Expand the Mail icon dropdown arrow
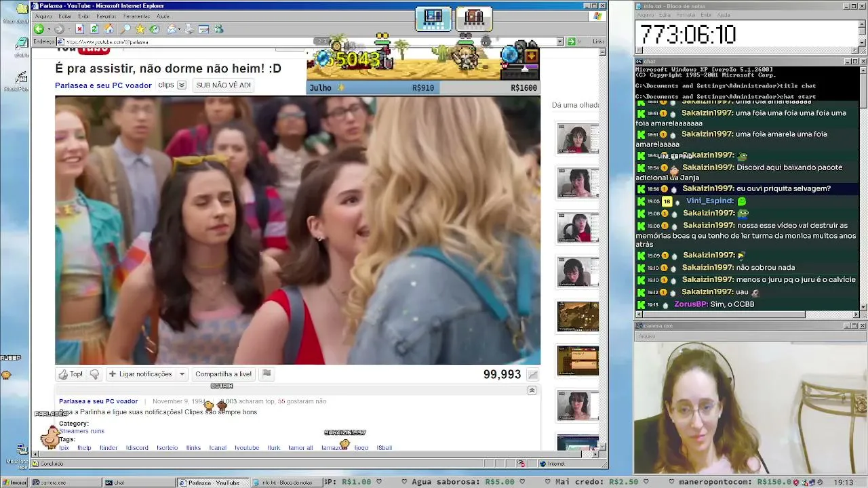The image size is (868, 488). [x=180, y=29]
